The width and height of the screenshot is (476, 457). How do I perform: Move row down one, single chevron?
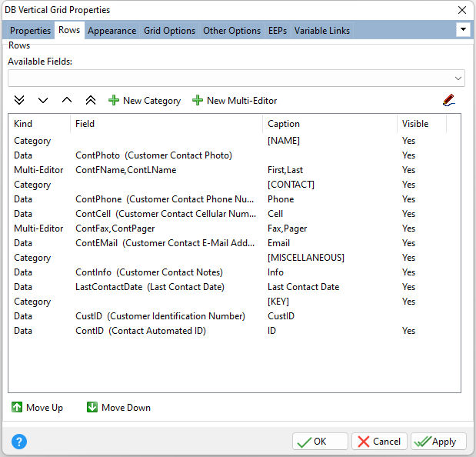tap(43, 100)
